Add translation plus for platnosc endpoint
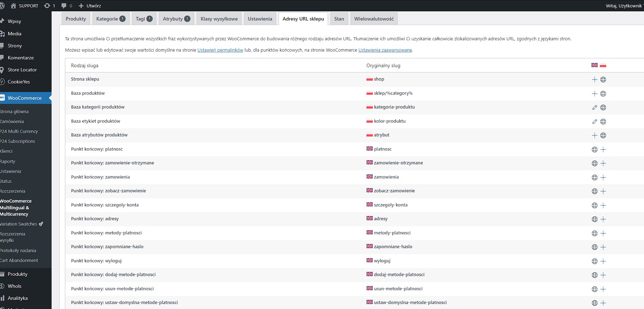Image resolution: width=644 pixels, height=309 pixels. [x=603, y=150]
